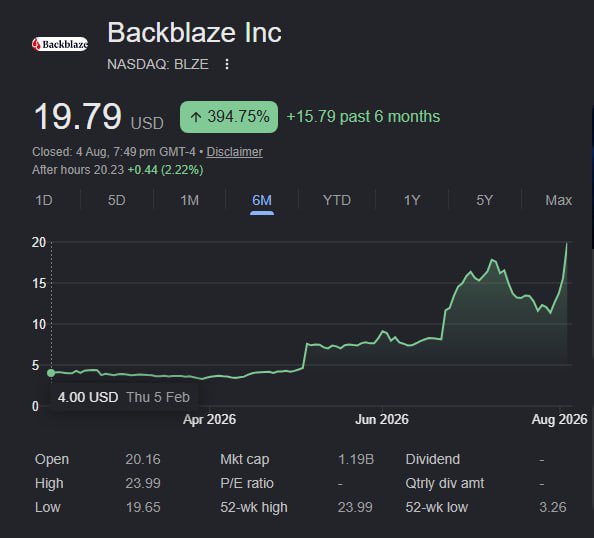Screen dimensions: 594x538
Task: Show the Max time range
Action: tap(558, 200)
